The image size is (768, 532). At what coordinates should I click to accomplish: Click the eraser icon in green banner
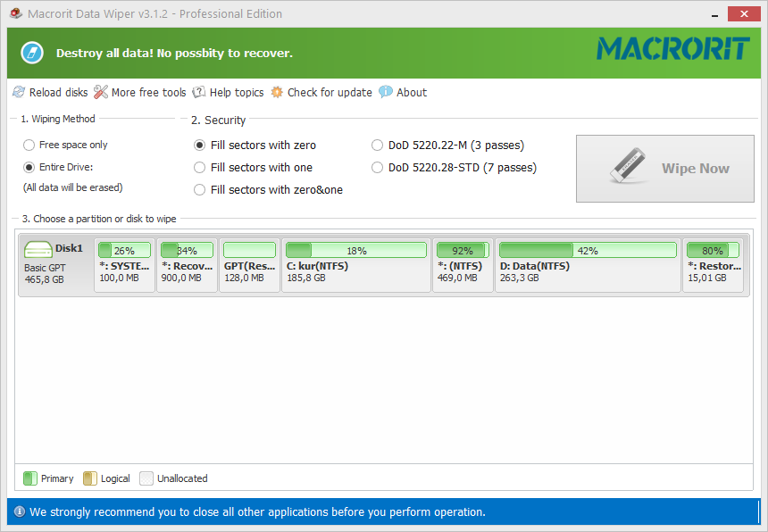pyautogui.click(x=32, y=53)
